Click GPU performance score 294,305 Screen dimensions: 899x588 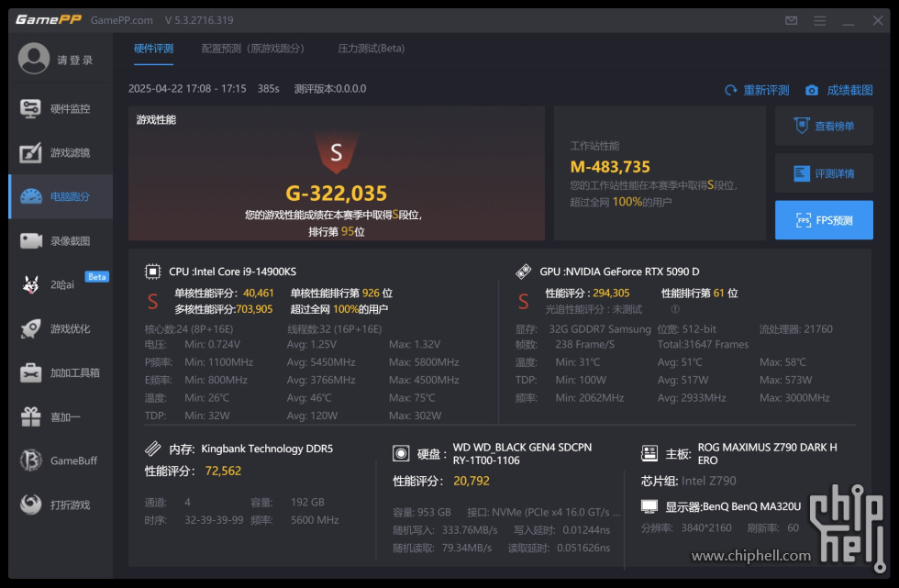coord(611,293)
